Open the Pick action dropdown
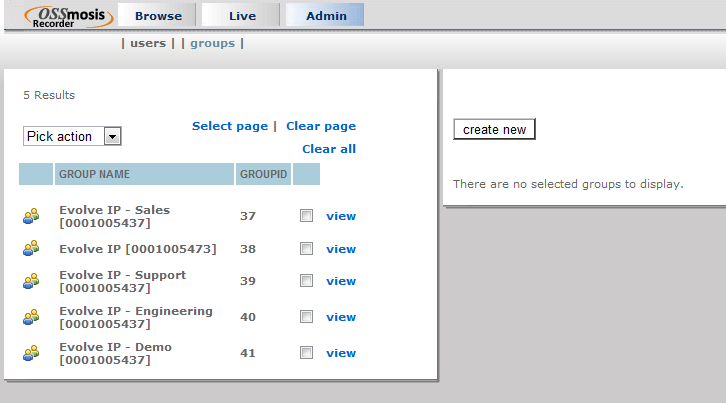The height and width of the screenshot is (403, 726). [72, 136]
